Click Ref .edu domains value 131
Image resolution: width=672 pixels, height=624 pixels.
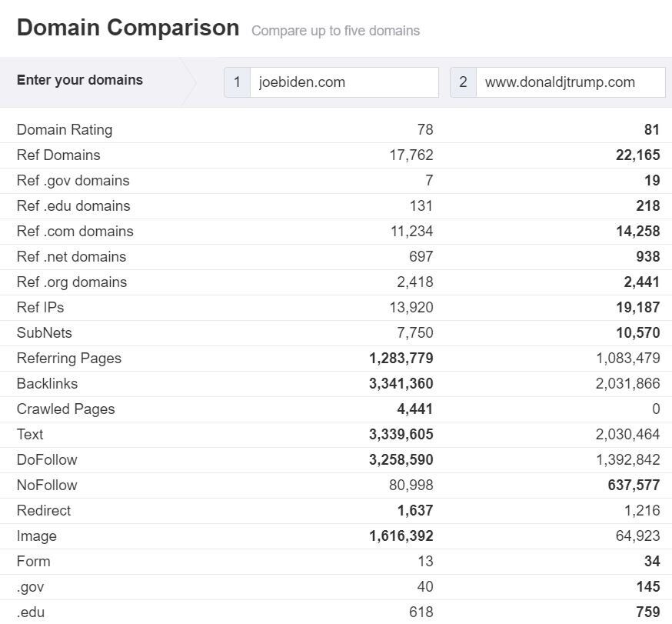(421, 206)
